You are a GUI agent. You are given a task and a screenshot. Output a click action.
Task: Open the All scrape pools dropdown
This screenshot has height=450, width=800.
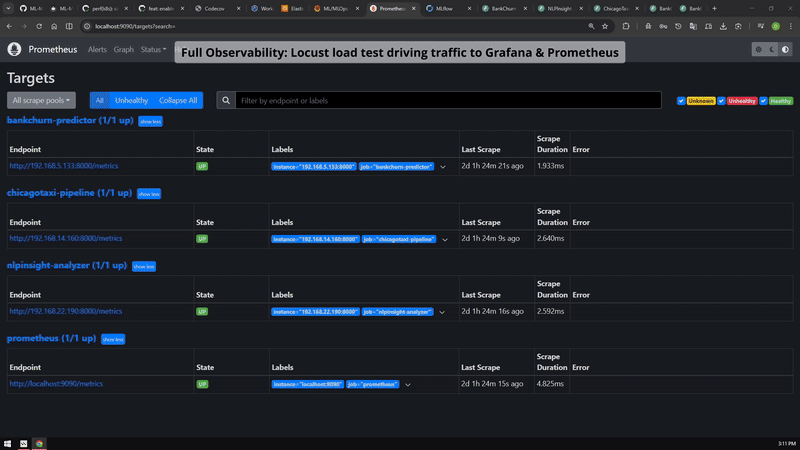point(41,101)
